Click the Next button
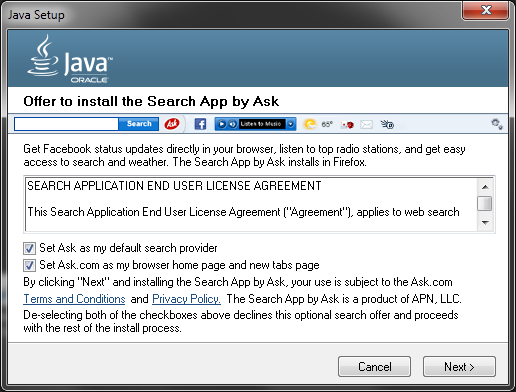The width and height of the screenshot is (516, 392). point(459,367)
